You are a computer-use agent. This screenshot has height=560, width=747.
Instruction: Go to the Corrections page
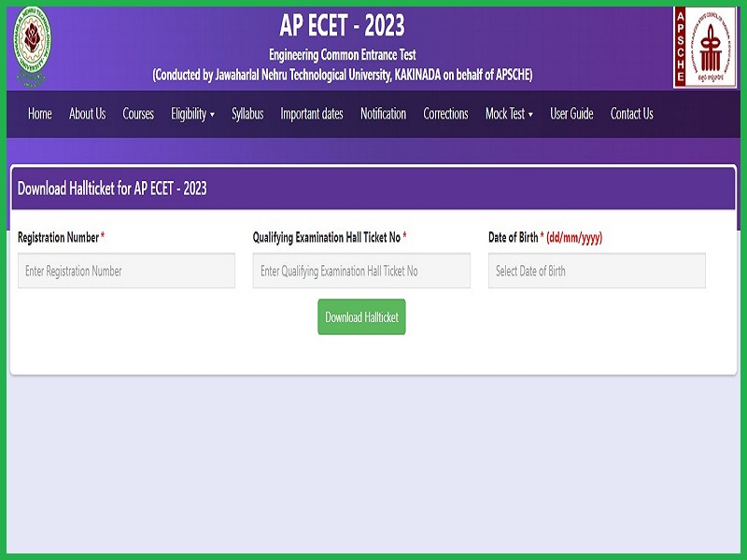tap(445, 114)
